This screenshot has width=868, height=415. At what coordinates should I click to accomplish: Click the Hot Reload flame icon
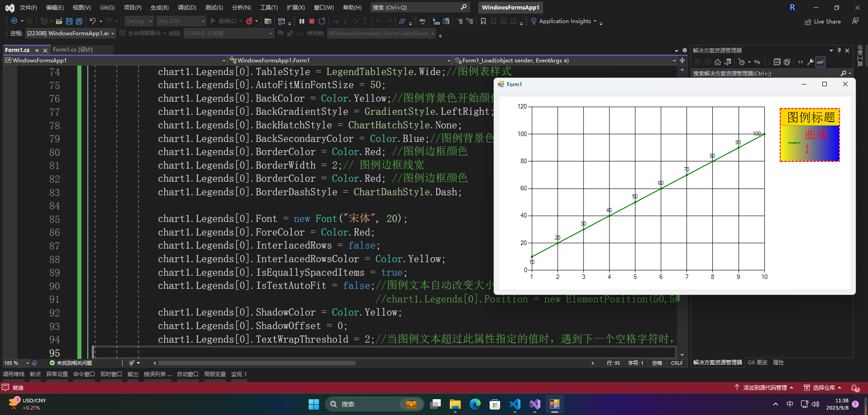249,21
